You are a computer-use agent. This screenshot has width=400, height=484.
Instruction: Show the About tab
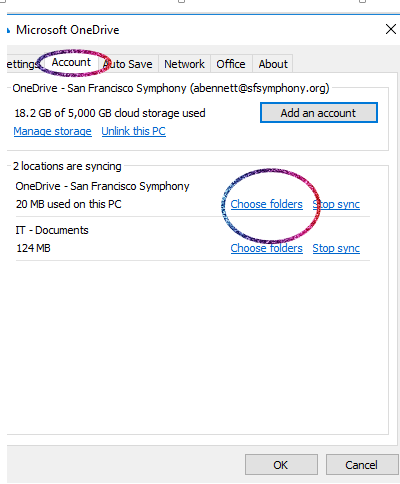(273, 64)
